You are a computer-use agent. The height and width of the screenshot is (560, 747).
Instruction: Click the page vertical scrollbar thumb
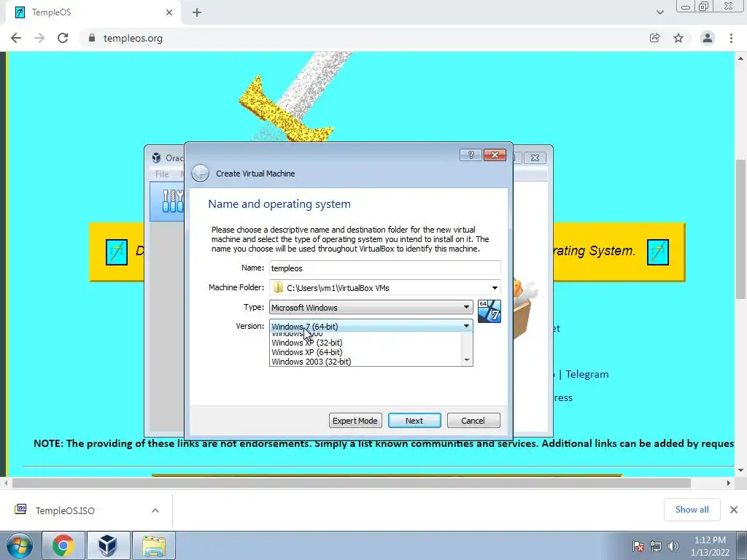pyautogui.click(x=740, y=230)
